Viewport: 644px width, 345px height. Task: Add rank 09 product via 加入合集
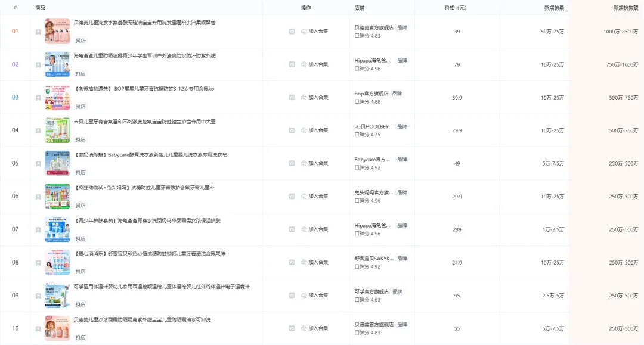(315, 296)
